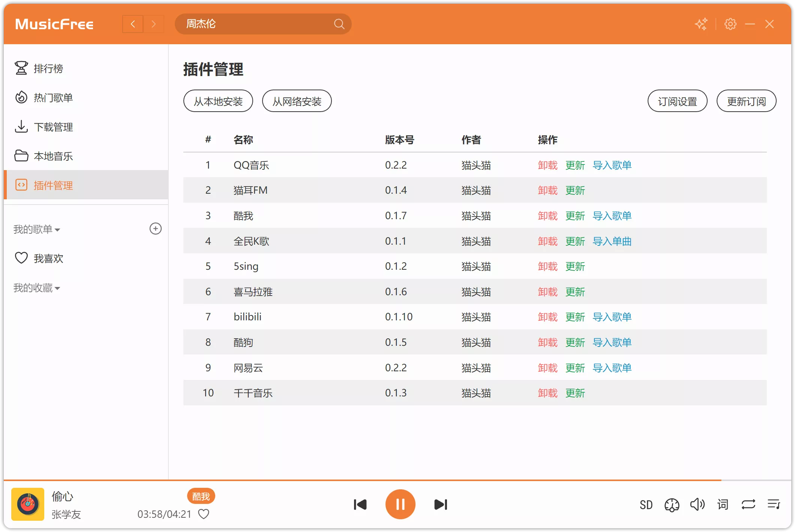
Task: Select the 下载管理 download icon
Action: (x=21, y=127)
